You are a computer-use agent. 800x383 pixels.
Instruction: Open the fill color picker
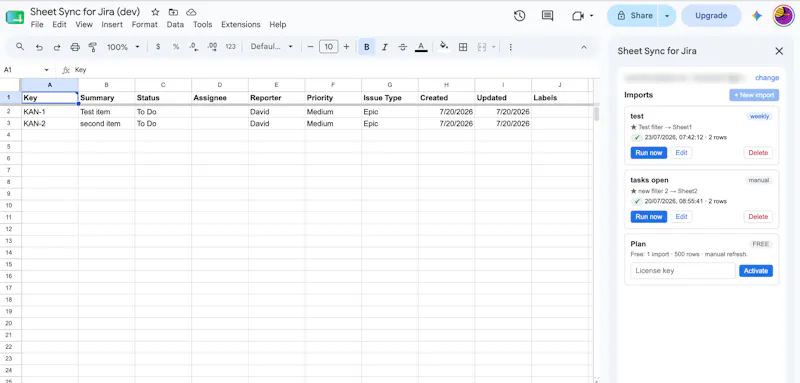coord(444,46)
